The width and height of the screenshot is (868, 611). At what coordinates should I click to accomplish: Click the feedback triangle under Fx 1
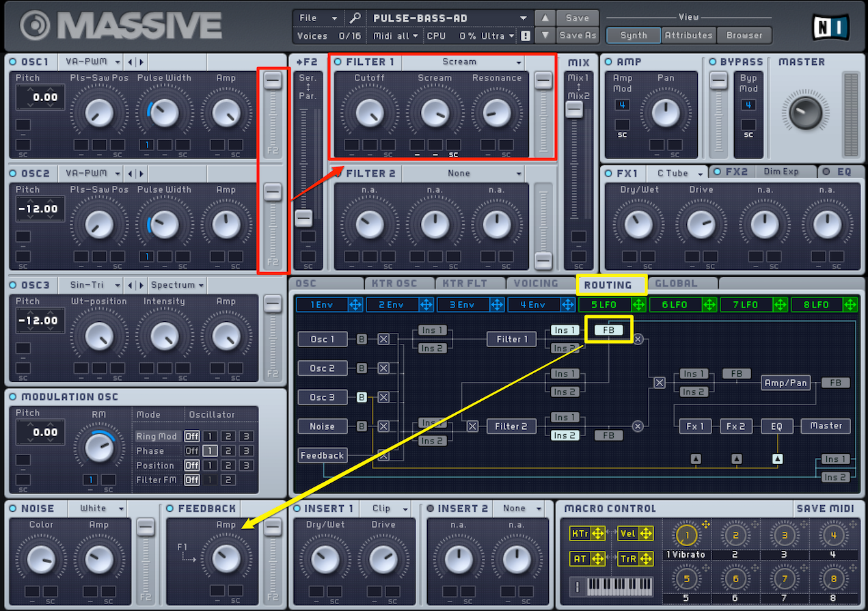[x=696, y=459]
